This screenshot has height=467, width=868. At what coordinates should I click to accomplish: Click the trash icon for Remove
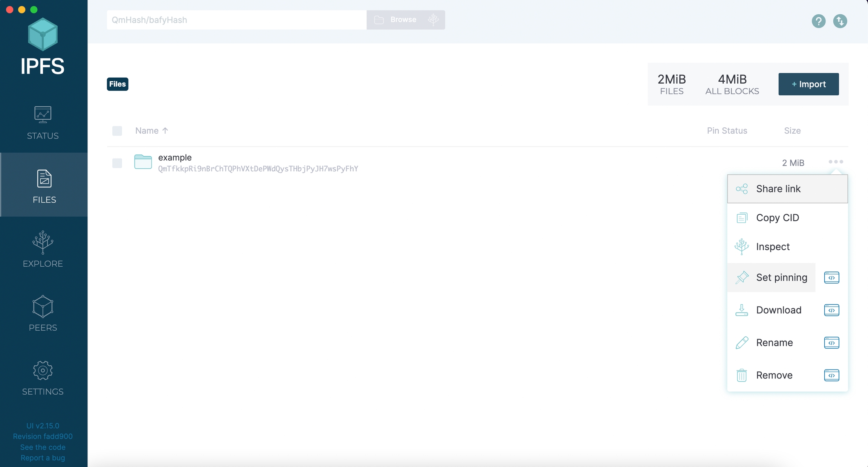[x=741, y=375]
